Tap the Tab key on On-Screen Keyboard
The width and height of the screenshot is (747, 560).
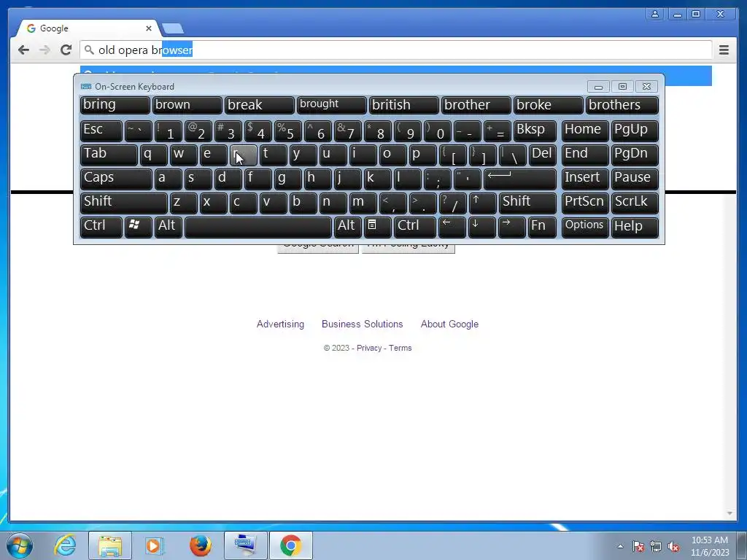[109, 155]
